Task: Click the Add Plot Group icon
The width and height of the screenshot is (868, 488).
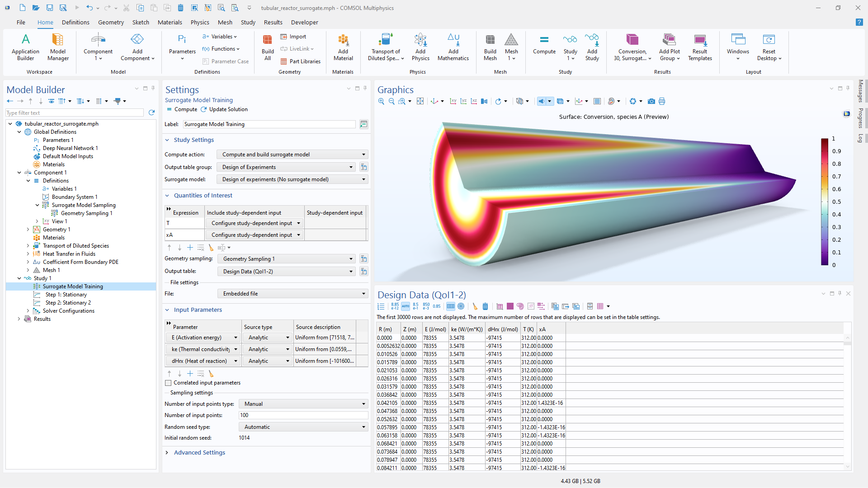Action: click(x=670, y=47)
